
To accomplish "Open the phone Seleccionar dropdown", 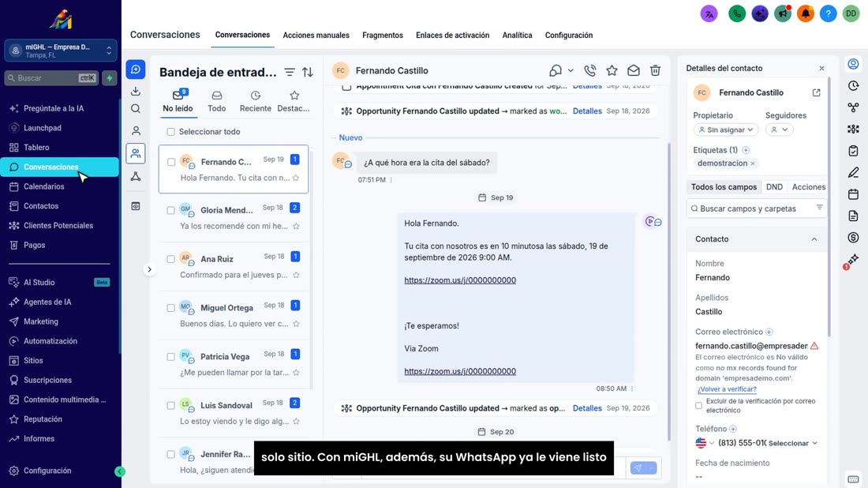I will pyautogui.click(x=793, y=443).
